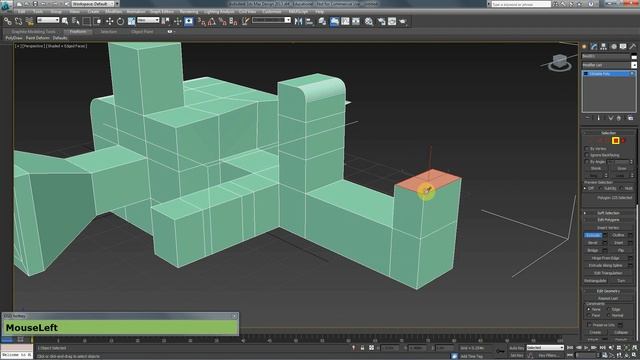Choose the Normal constraint radio
The height and width of the screenshot is (360, 640).
click(609, 316)
